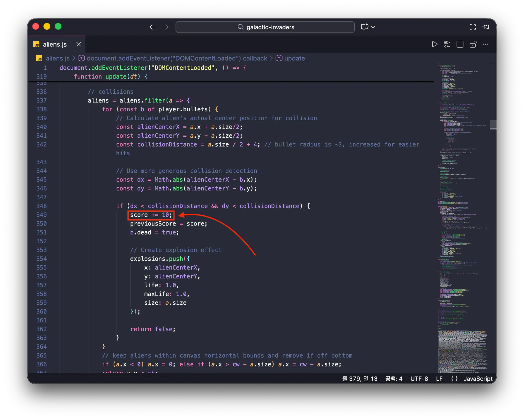Click aliens.js in the breadcrumb
Viewport: 524px width, 420px height.
click(x=57, y=58)
